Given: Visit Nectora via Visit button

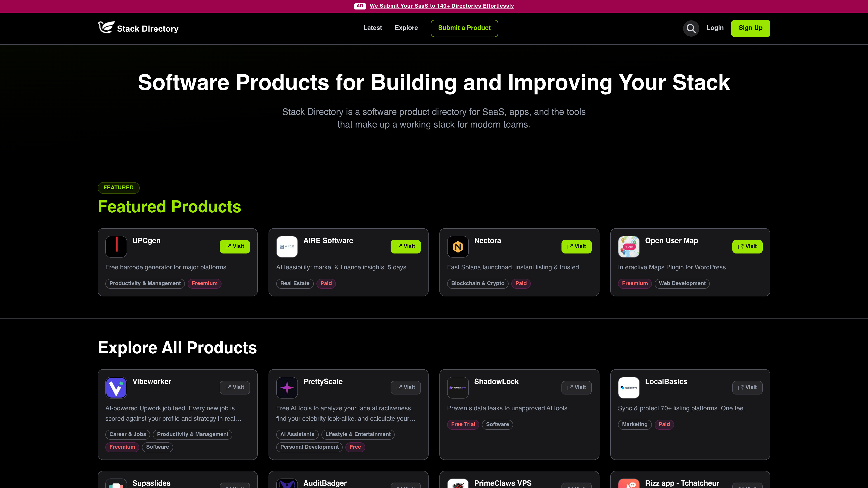Looking at the screenshot, I should [576, 246].
